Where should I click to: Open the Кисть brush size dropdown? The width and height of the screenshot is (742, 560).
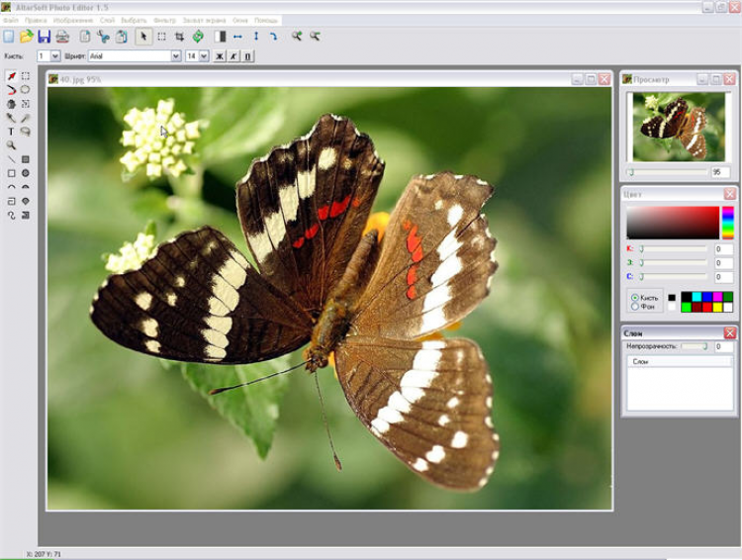coord(55,56)
